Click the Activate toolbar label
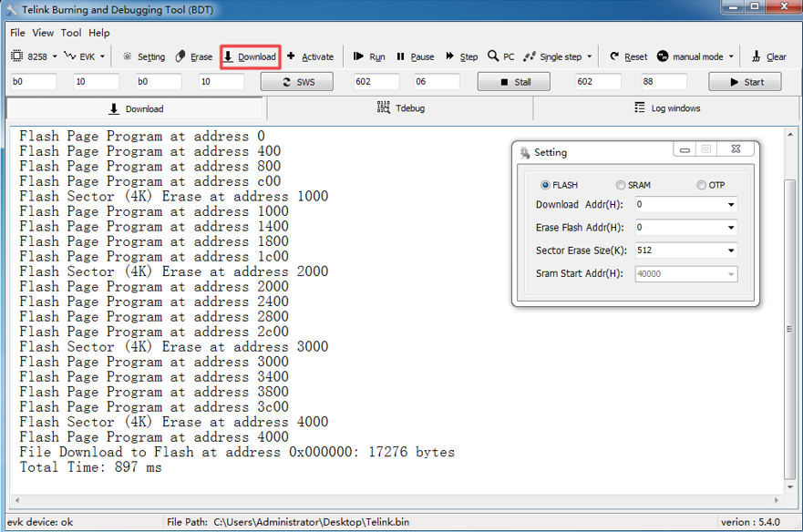This screenshot has height=532, width=803. click(x=317, y=56)
